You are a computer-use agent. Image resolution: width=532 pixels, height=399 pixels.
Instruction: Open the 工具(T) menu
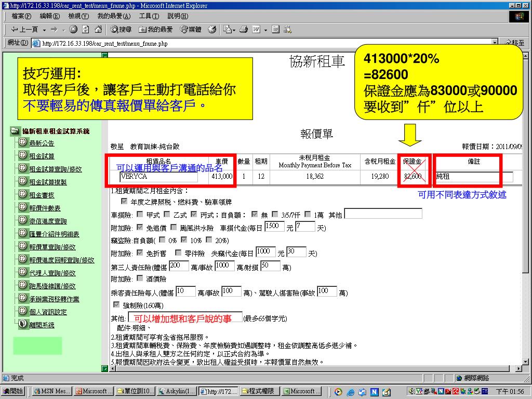tap(149, 16)
